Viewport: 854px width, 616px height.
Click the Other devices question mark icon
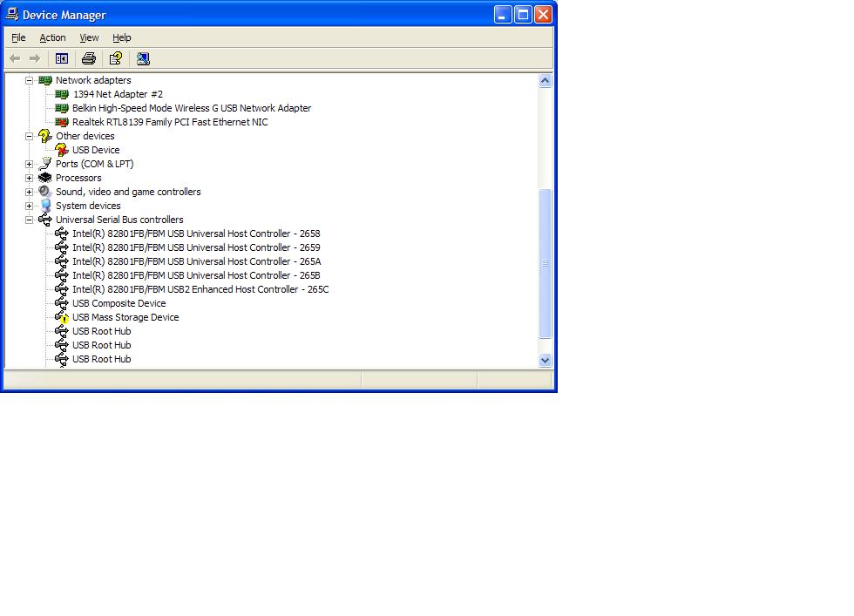pyautogui.click(x=45, y=136)
